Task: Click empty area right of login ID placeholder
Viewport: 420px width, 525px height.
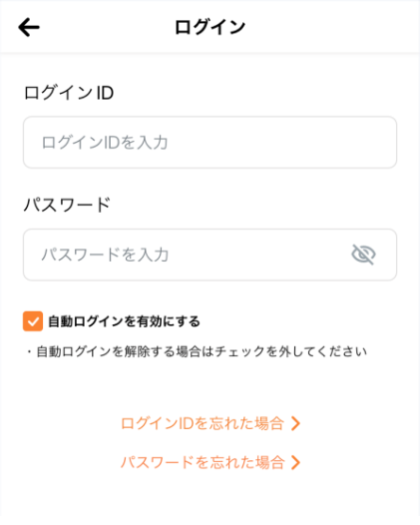Action: tap(281, 143)
